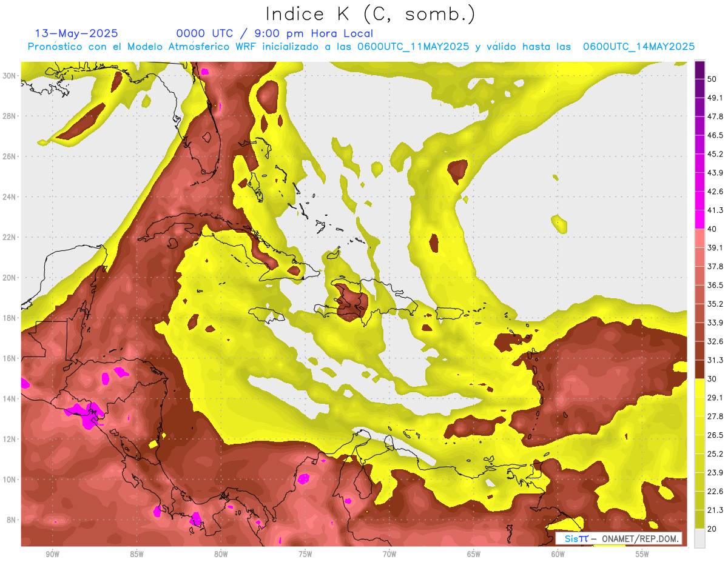Click the colorbar value label 46.5
Screen dimensions: 728x562
pyautogui.click(x=715, y=135)
